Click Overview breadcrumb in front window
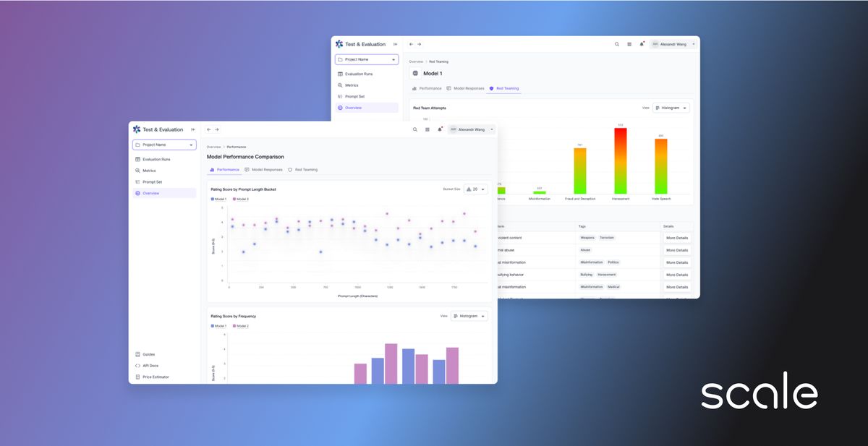This screenshot has width=868, height=446. click(x=214, y=147)
